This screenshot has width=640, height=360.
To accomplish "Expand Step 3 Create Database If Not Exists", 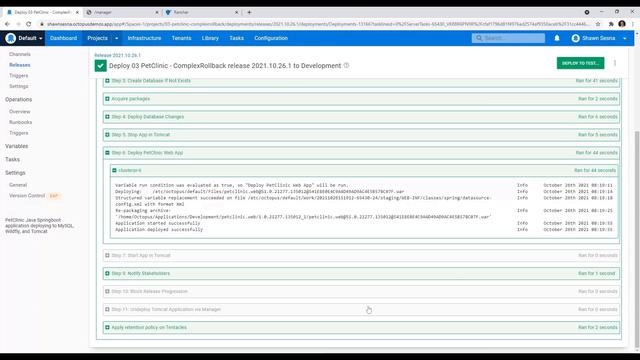I will click(107, 81).
